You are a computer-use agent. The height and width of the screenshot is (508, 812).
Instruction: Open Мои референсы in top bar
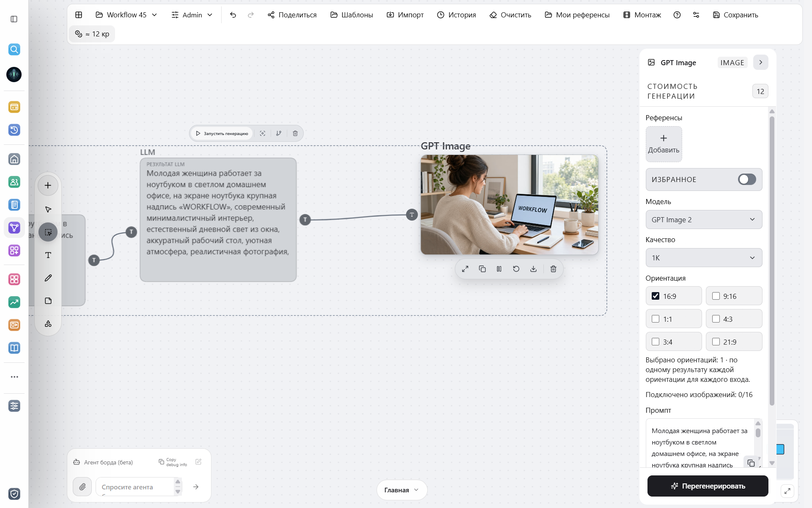click(x=577, y=15)
